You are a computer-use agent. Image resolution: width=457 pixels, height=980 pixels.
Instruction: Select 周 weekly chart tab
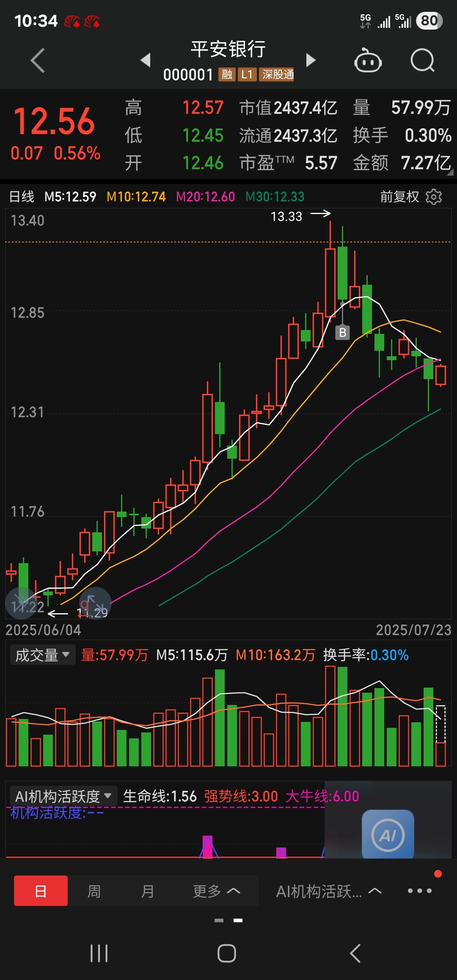click(94, 891)
